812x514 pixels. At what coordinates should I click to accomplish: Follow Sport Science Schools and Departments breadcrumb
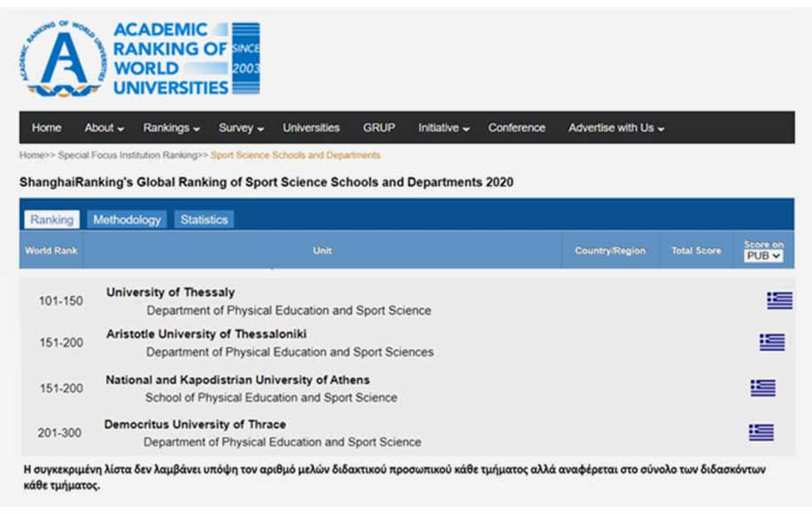[x=295, y=155]
